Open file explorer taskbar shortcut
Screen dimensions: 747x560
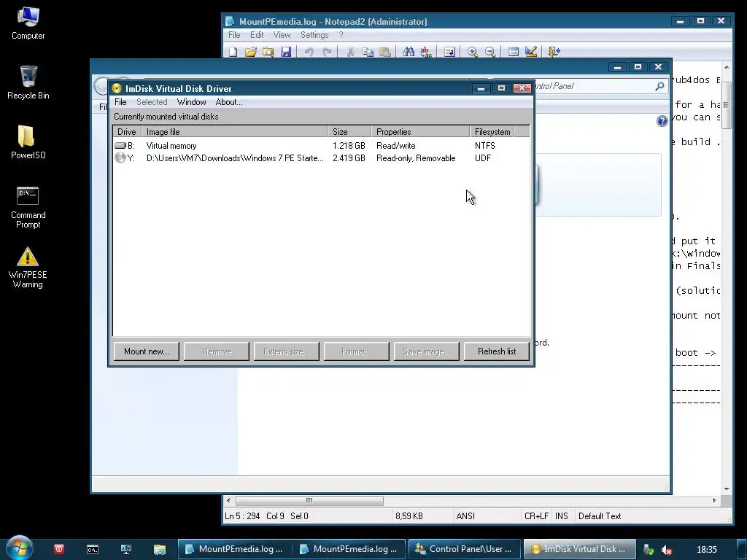point(159,550)
